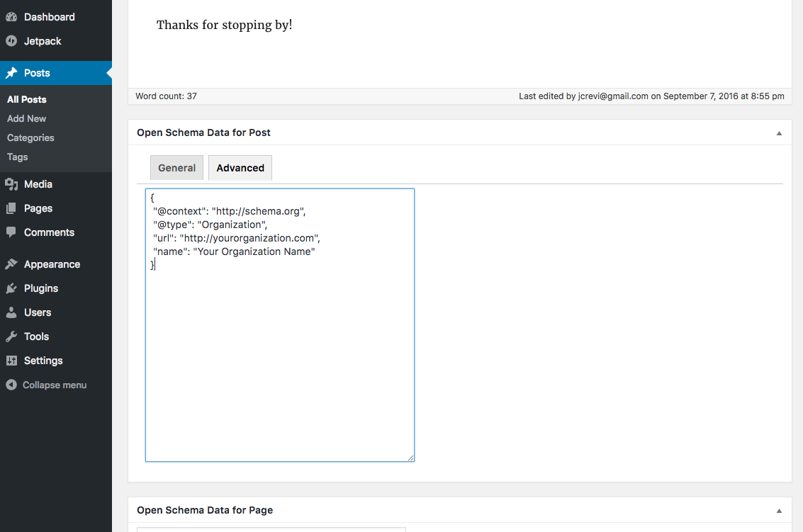Click the Appearance paintbrush icon
The image size is (803, 532).
coord(11,264)
